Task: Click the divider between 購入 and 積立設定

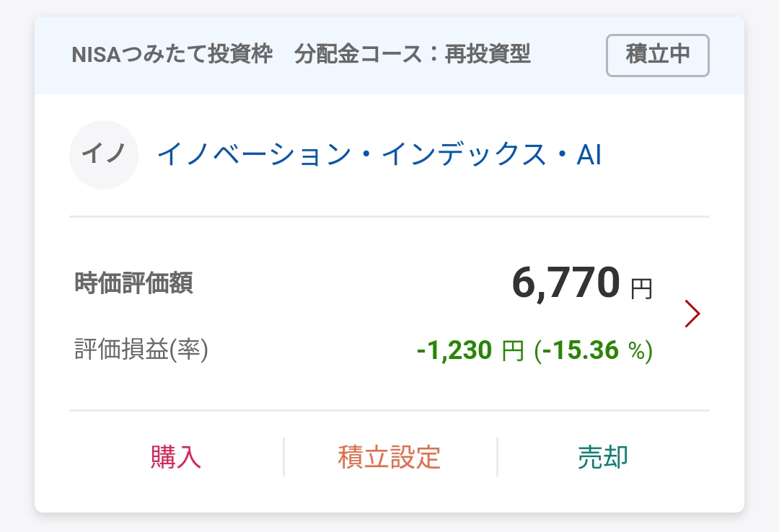Action: [x=283, y=457]
